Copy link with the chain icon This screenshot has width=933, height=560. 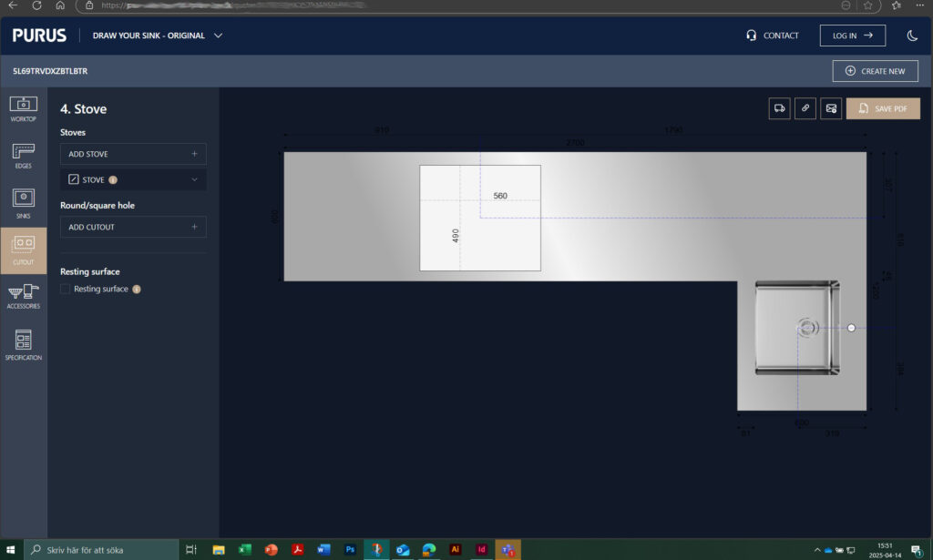(805, 108)
